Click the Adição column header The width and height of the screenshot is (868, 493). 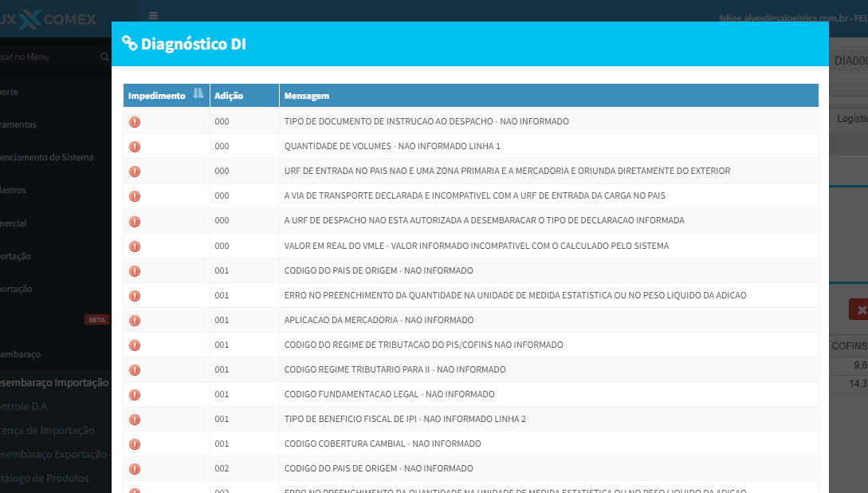[x=244, y=95]
